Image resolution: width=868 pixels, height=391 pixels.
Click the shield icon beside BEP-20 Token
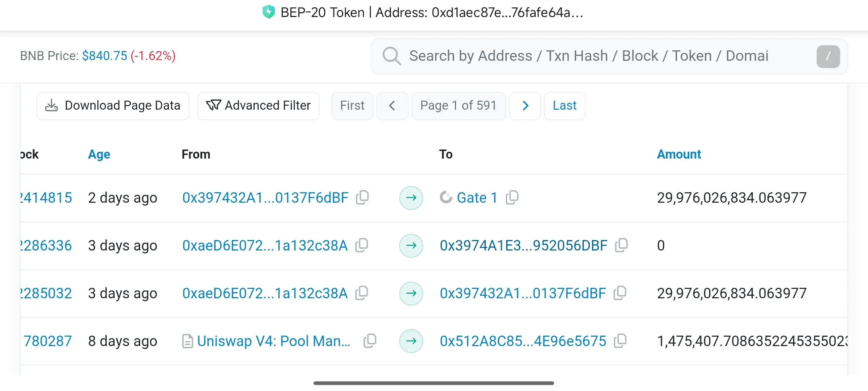point(268,12)
